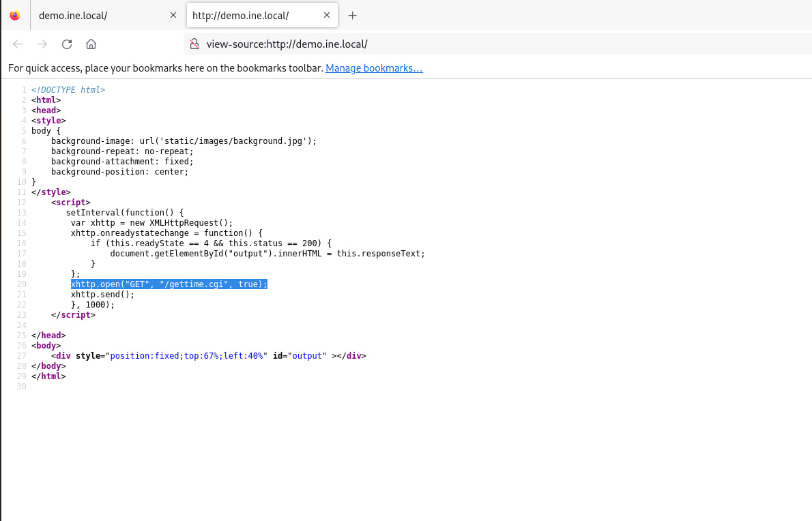Click the opening <head> tag on line 3

click(x=46, y=110)
